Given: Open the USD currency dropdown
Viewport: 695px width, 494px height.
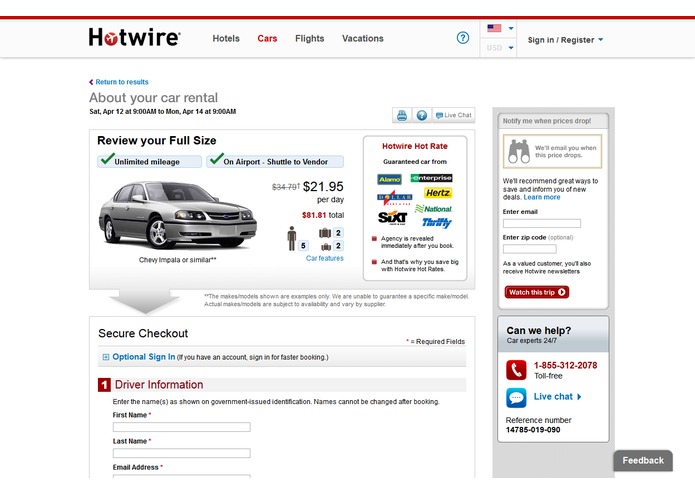Looking at the screenshot, I should pos(499,47).
